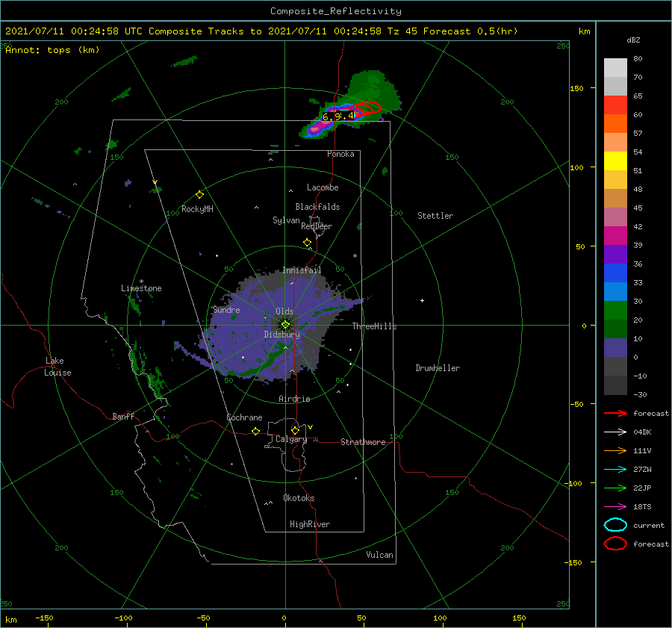Click the Stettler label
This screenshot has width=672, height=628.
[435, 216]
